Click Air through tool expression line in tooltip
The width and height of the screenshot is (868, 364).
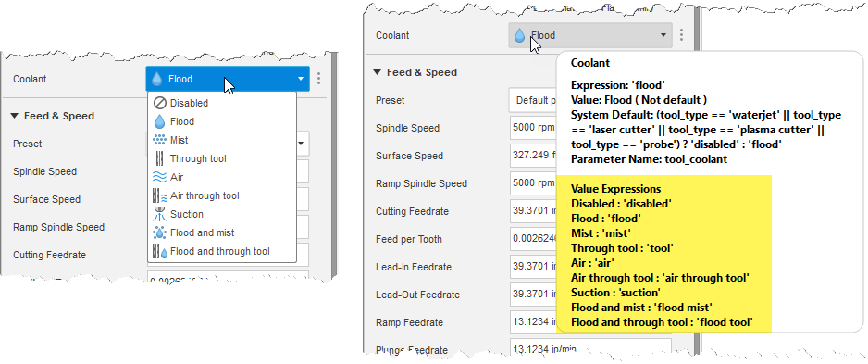(x=660, y=278)
